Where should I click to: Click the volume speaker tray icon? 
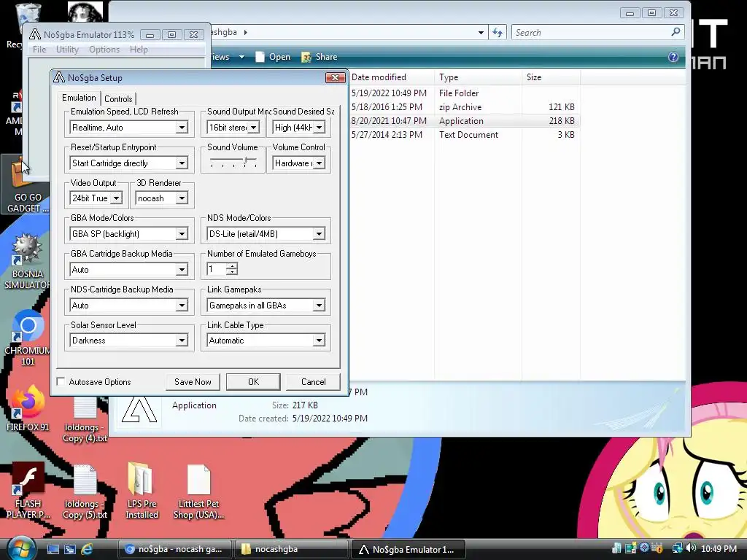(x=692, y=548)
